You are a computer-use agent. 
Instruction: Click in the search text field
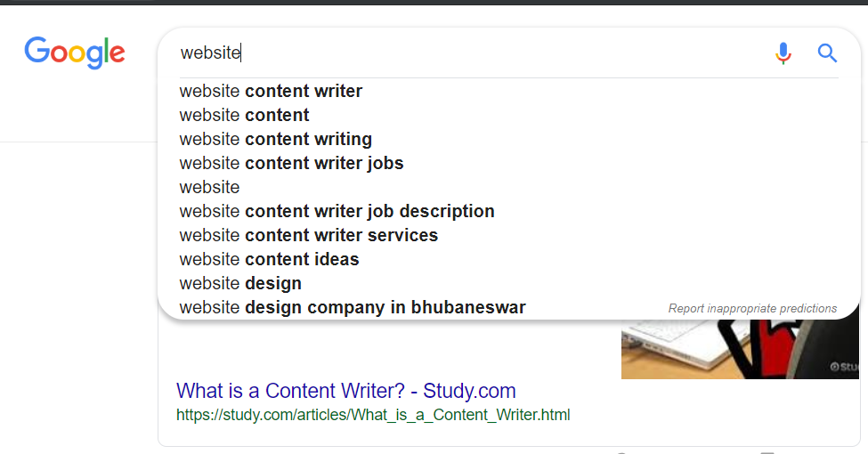click(472, 53)
